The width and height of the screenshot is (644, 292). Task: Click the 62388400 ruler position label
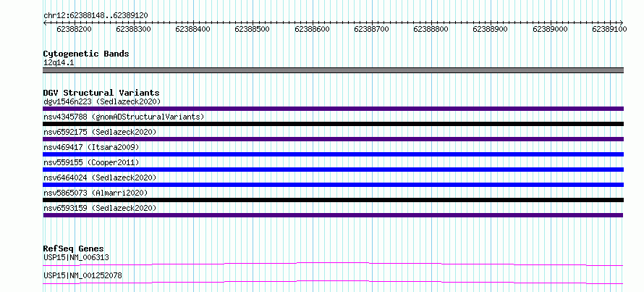(192, 29)
